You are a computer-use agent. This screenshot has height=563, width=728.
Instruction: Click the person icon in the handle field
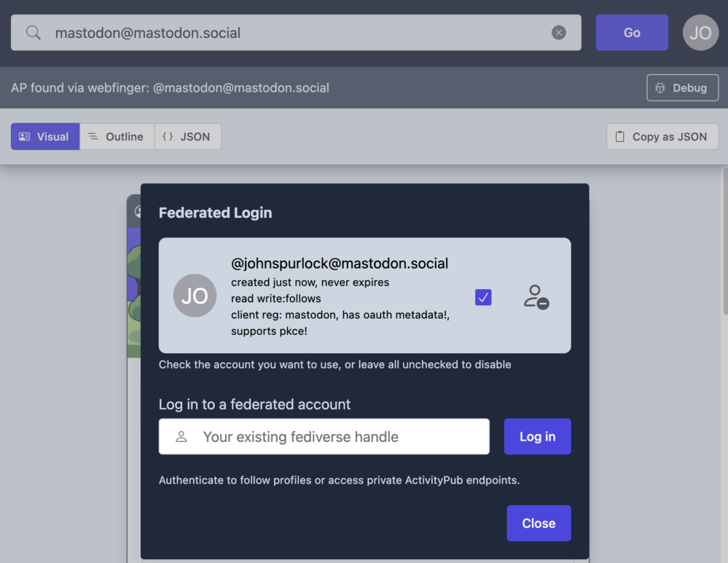[x=181, y=437]
